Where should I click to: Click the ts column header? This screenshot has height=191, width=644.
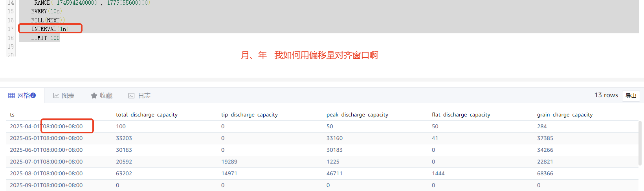click(x=12, y=115)
